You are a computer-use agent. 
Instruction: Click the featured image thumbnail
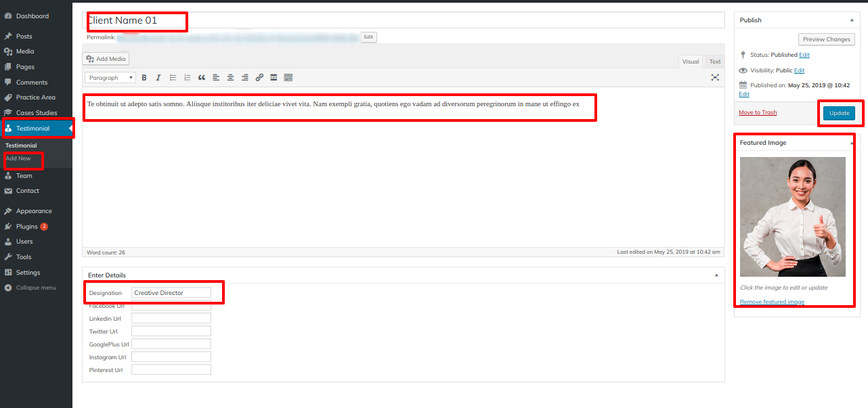tap(792, 217)
